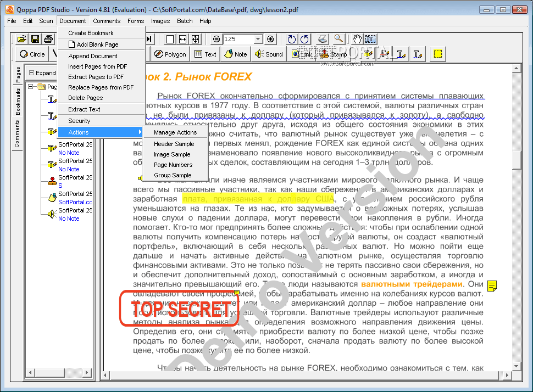This screenshot has height=392, width=533.
Task: Print the document using the printer icon
Action: click(x=48, y=39)
